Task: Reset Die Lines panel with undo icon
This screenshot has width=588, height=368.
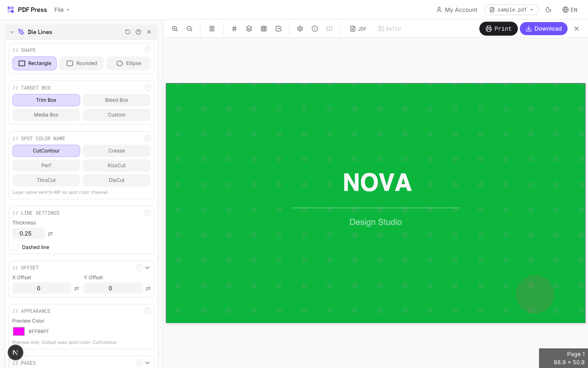Action: pos(128,32)
